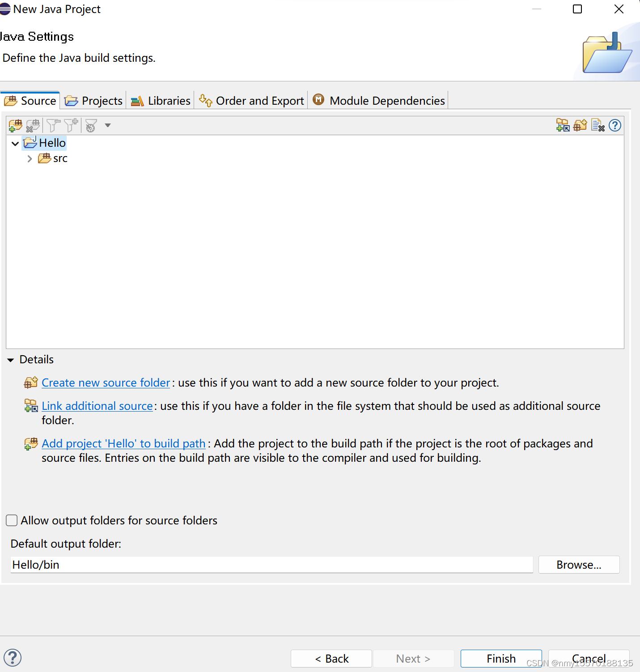Screen dimensions: 640x672
Task: Click the < Back button
Action: [x=331, y=659]
